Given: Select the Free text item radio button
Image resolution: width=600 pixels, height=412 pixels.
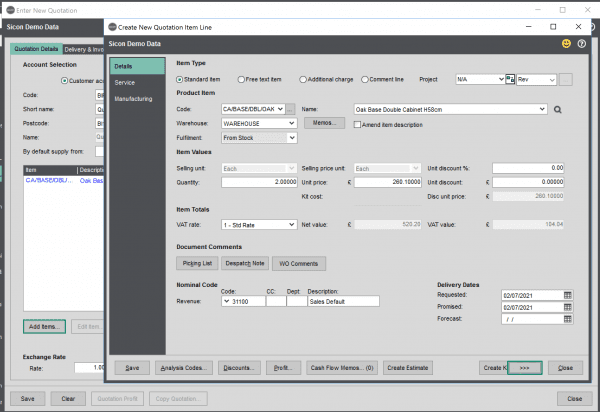Looking at the screenshot, I should click(241, 80).
